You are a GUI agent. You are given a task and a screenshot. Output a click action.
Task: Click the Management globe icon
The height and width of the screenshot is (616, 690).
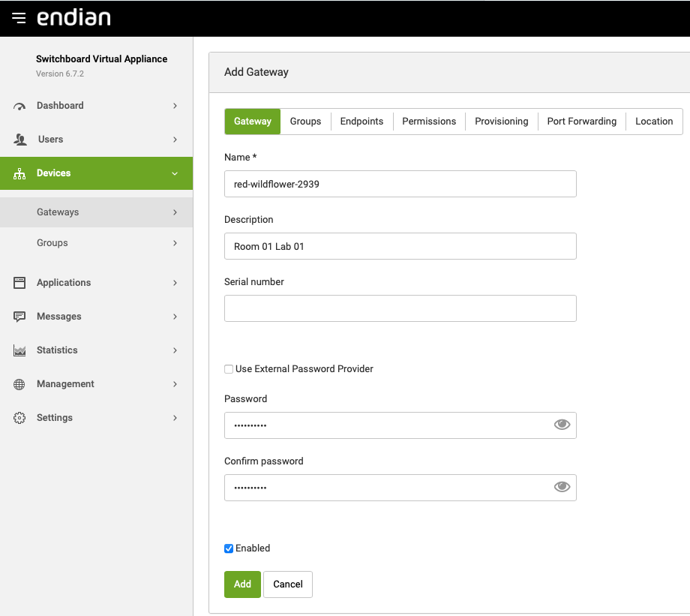click(x=20, y=384)
